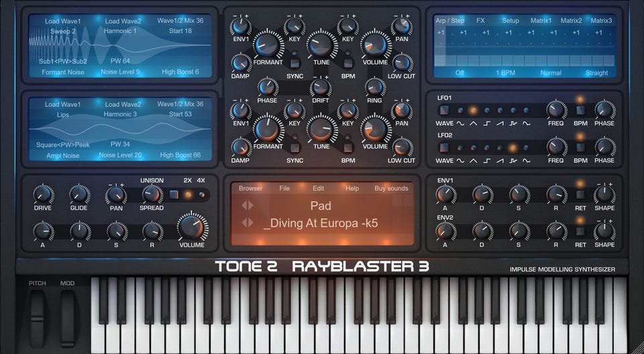644x354 pixels.
Task: Toggle the UNISON square button
Action: [x=174, y=195]
